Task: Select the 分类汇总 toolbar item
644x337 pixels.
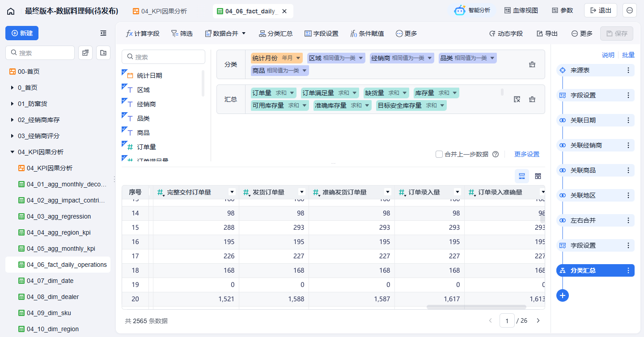Action: click(276, 34)
